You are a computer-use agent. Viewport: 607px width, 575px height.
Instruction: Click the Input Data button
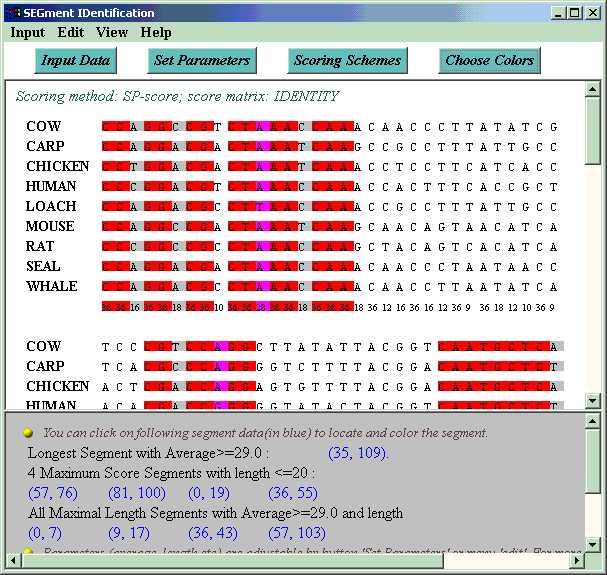(x=75, y=61)
